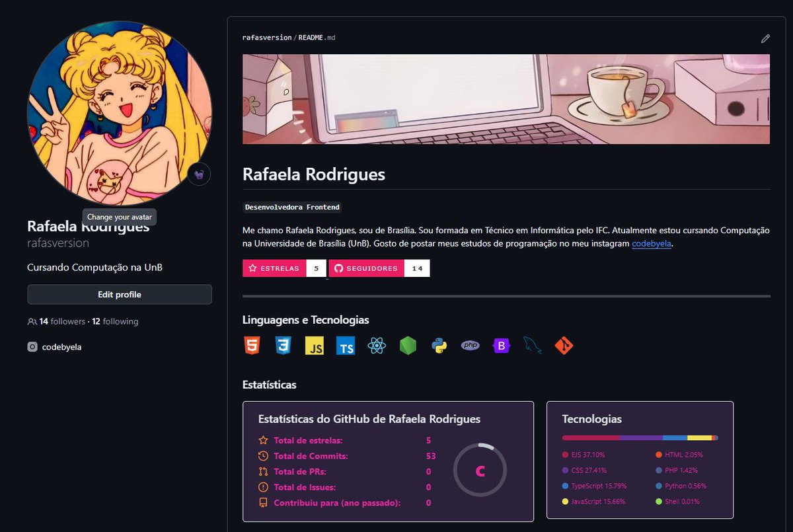Click the Linguagens e Tecnologias heading
Screen dimensions: 793x532
[306, 320]
